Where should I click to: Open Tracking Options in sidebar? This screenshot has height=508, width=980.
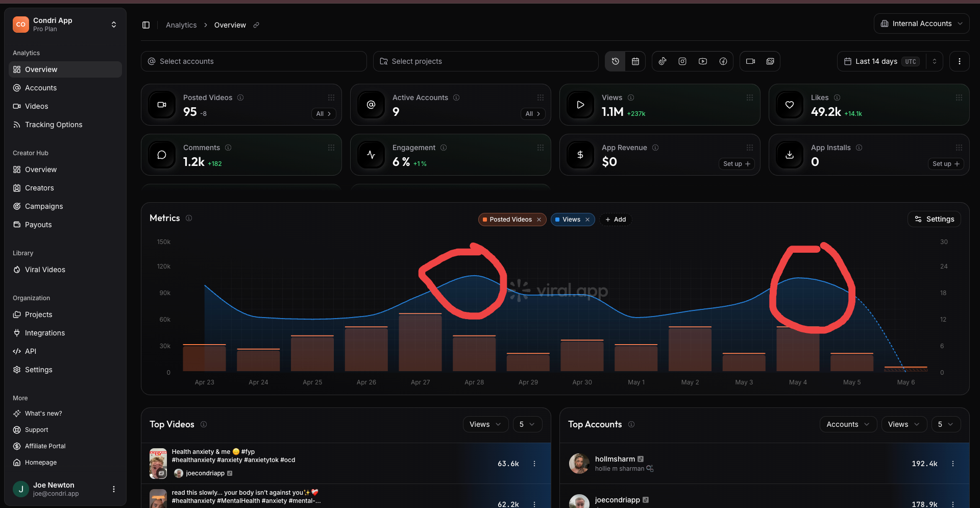[65, 125]
